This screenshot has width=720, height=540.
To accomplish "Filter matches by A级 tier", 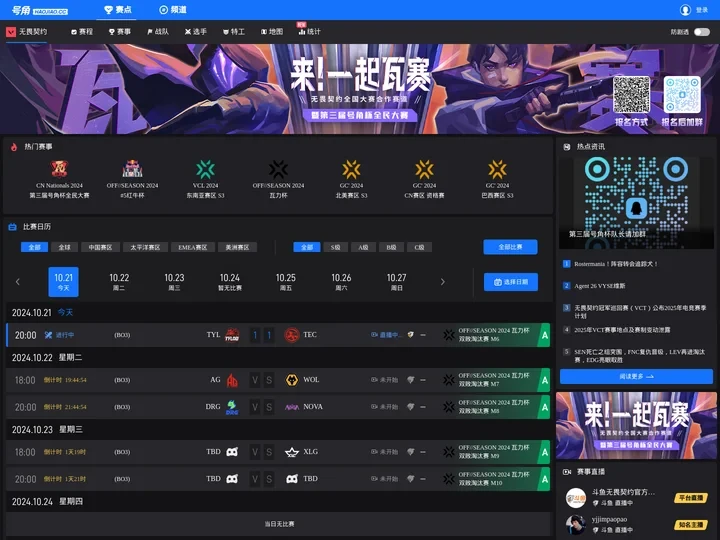I will (x=364, y=247).
